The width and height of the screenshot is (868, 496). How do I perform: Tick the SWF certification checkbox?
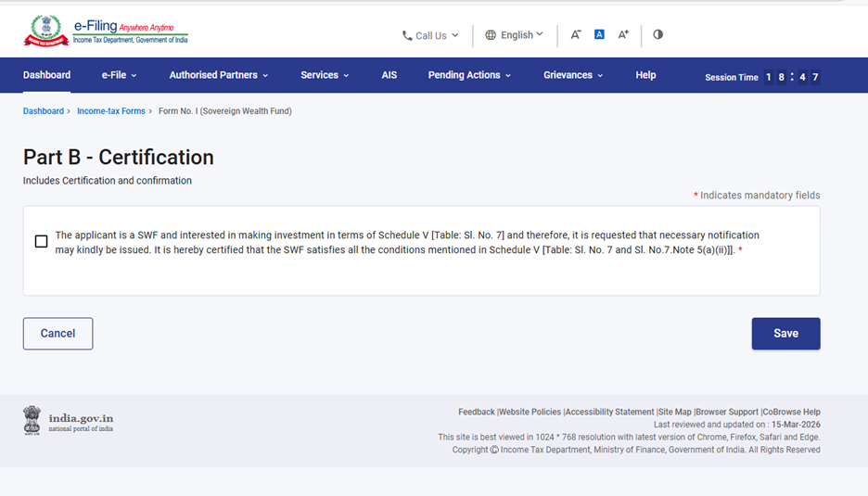point(41,242)
